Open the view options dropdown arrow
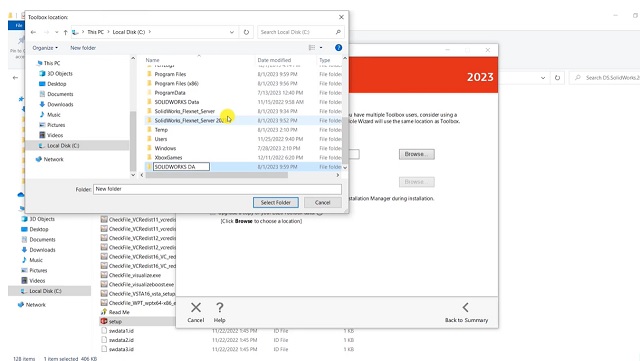This screenshot has width=640, height=361. pos(321,48)
